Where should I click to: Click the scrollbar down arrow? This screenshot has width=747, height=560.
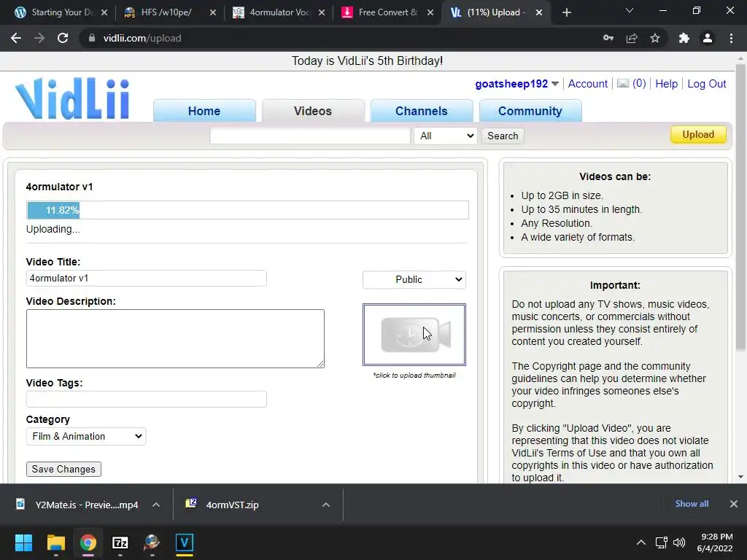click(740, 477)
